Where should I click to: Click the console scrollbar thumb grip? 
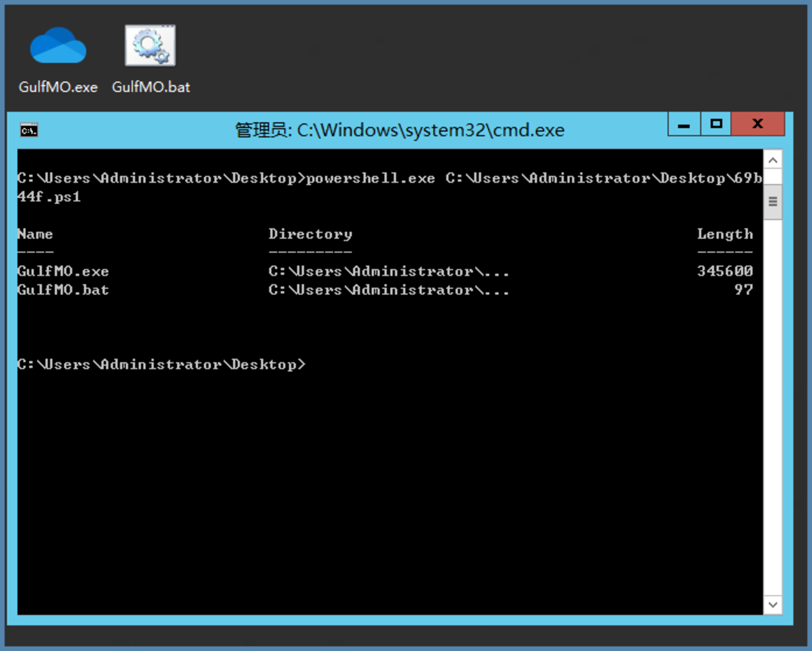click(773, 201)
